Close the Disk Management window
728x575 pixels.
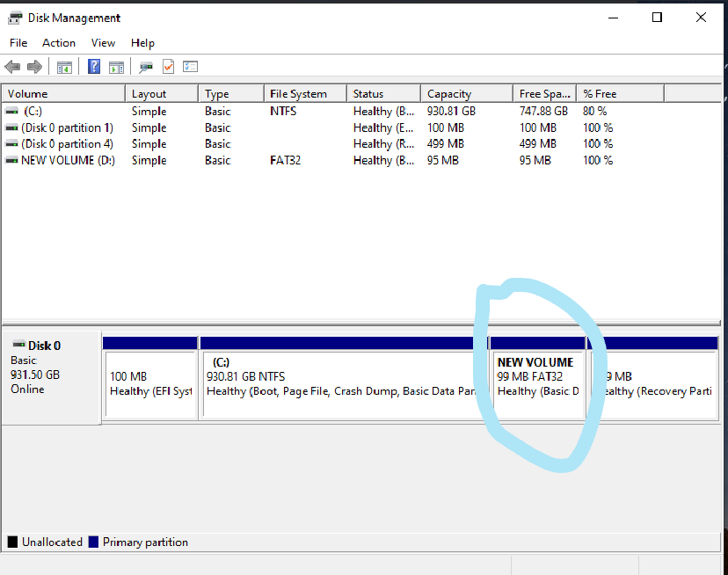701,18
